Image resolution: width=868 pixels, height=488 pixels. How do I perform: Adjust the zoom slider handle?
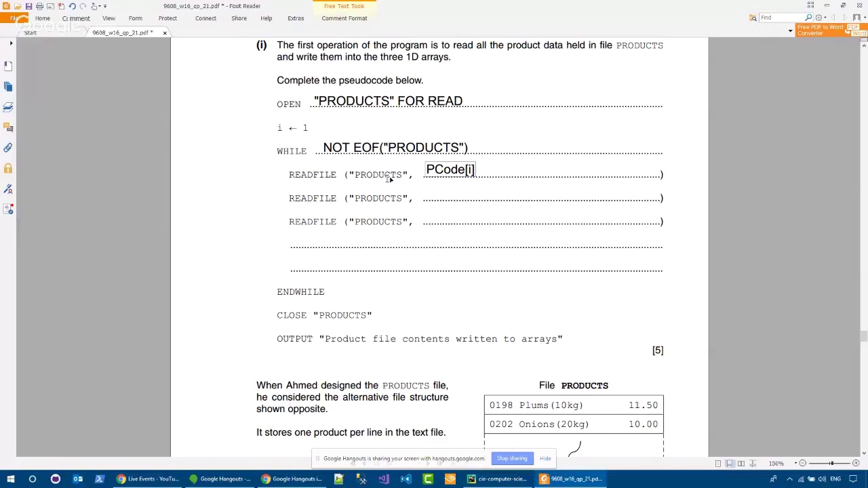pyautogui.click(x=831, y=464)
